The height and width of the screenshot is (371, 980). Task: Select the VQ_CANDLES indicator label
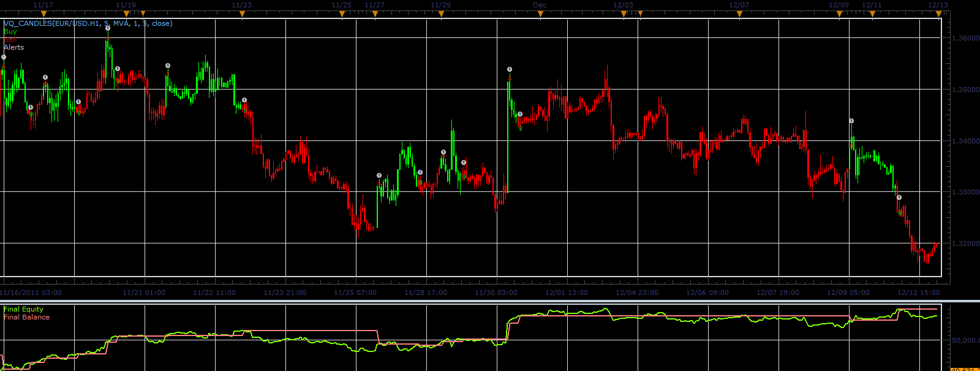pyautogui.click(x=88, y=23)
